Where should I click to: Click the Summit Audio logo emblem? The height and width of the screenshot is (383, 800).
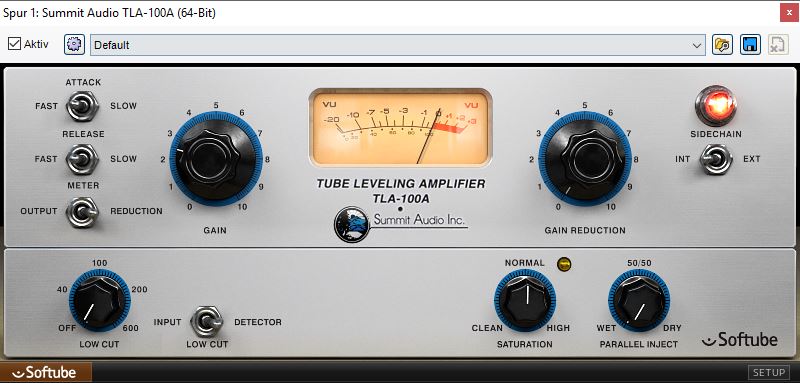point(352,224)
